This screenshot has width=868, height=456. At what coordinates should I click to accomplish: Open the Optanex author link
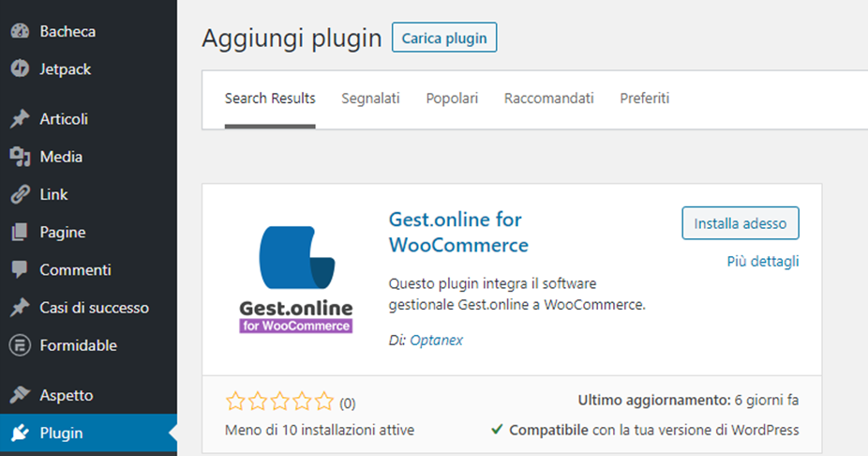click(436, 341)
